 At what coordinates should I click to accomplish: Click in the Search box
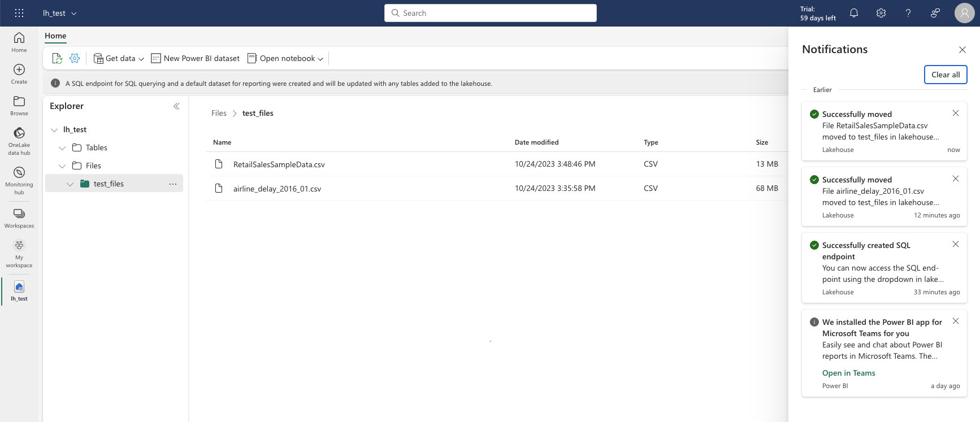pos(490,13)
